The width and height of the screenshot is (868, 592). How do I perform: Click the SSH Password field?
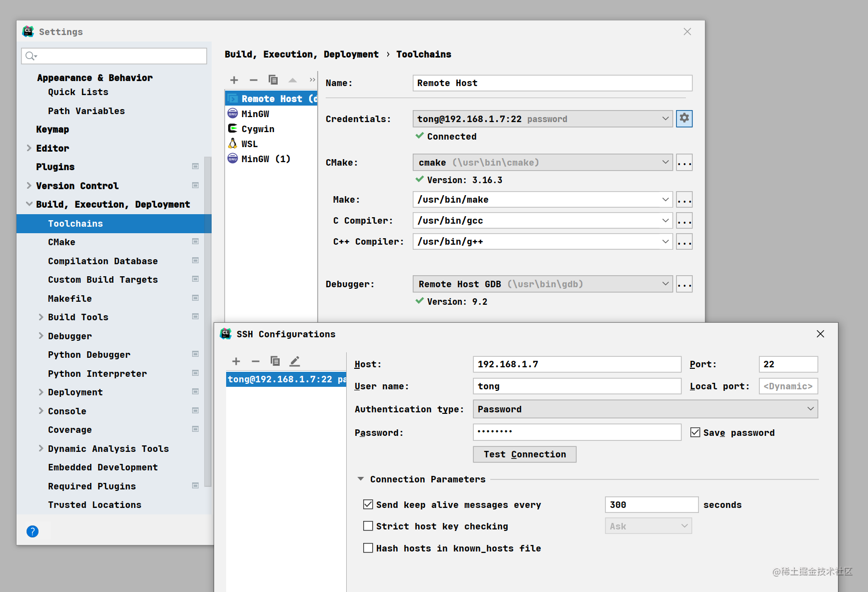577,432
